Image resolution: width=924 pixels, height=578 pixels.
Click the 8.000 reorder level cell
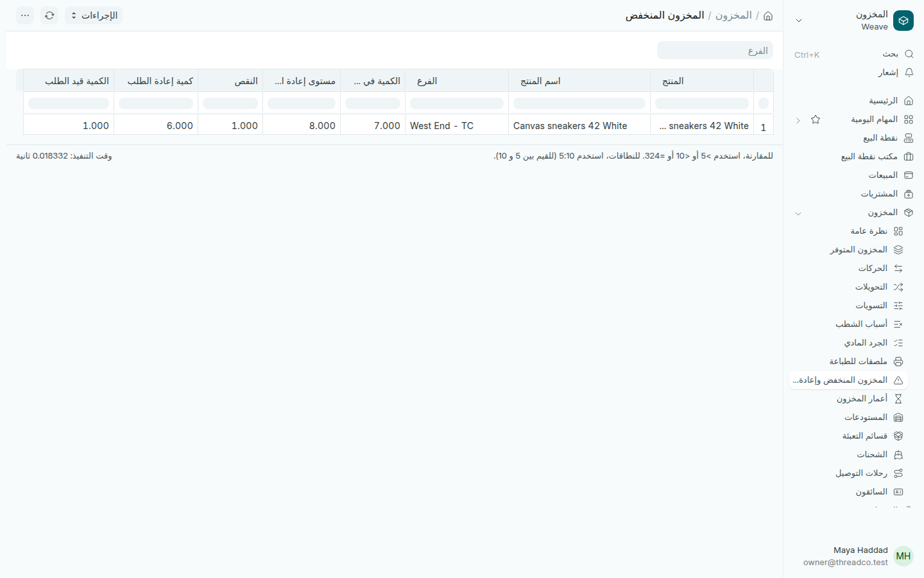pyautogui.click(x=302, y=126)
